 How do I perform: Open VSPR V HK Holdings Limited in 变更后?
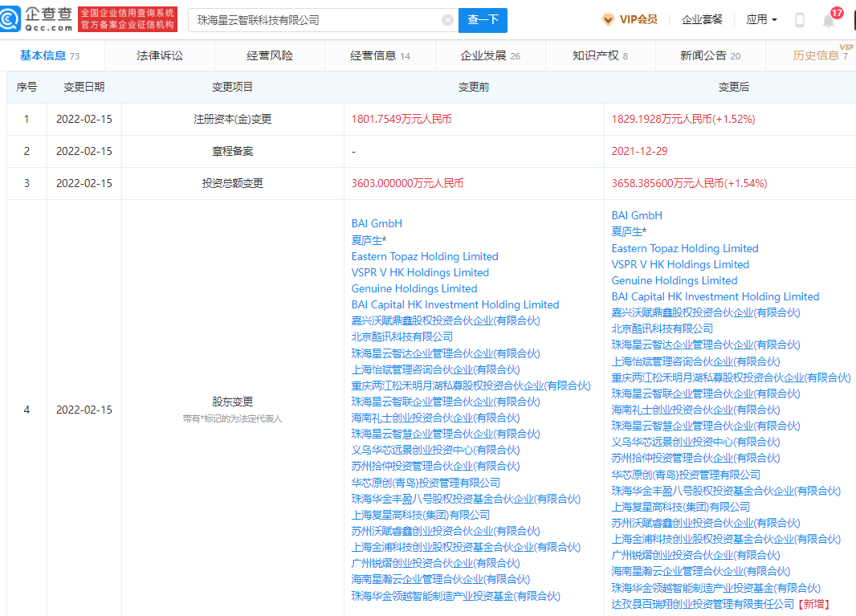tap(680, 264)
